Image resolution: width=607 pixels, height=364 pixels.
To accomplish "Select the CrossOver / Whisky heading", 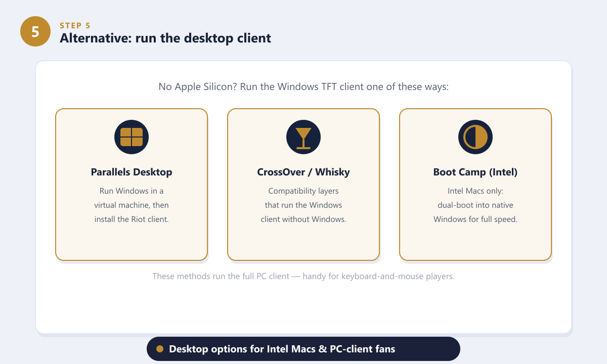I will (x=303, y=172).
